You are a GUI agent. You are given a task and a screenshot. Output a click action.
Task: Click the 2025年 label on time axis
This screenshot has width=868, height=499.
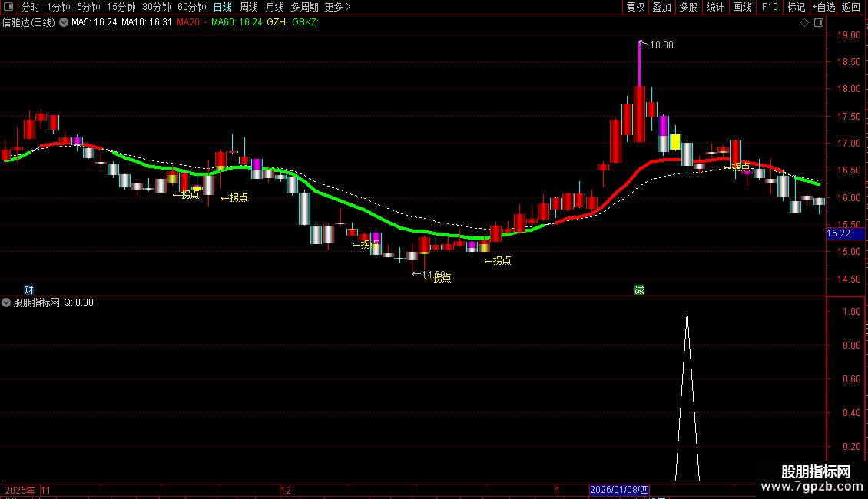(x=19, y=490)
